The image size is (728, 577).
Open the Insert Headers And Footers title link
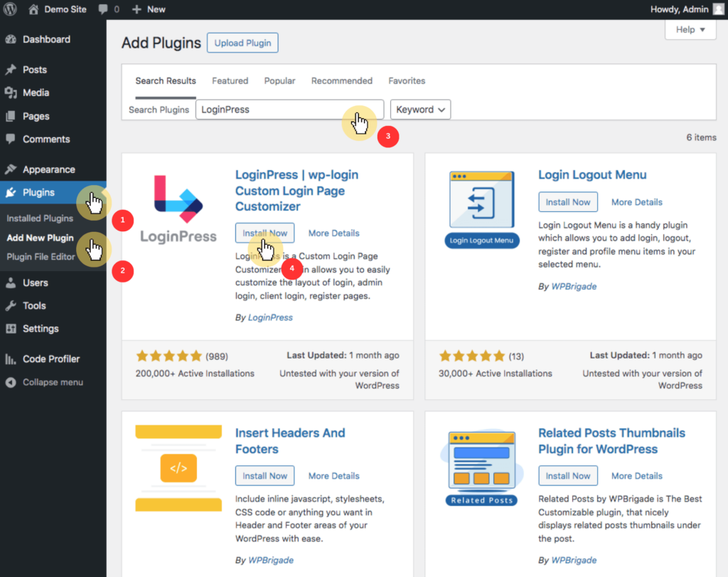click(290, 441)
